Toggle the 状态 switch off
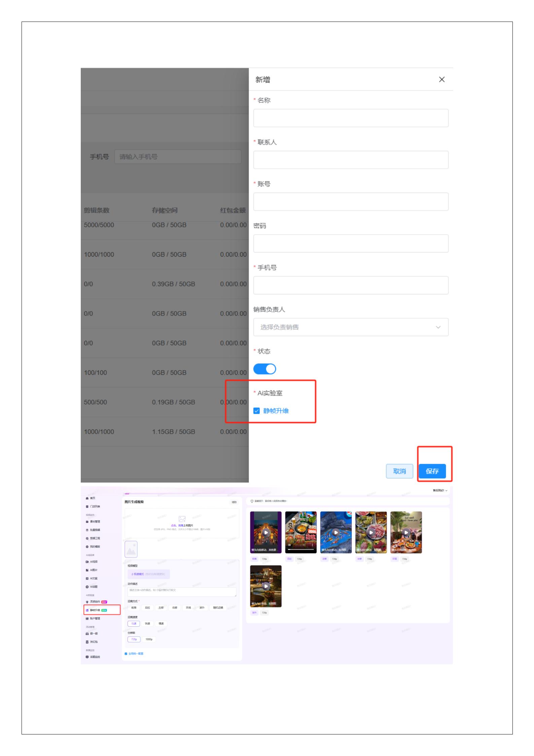534x756 pixels. click(264, 369)
